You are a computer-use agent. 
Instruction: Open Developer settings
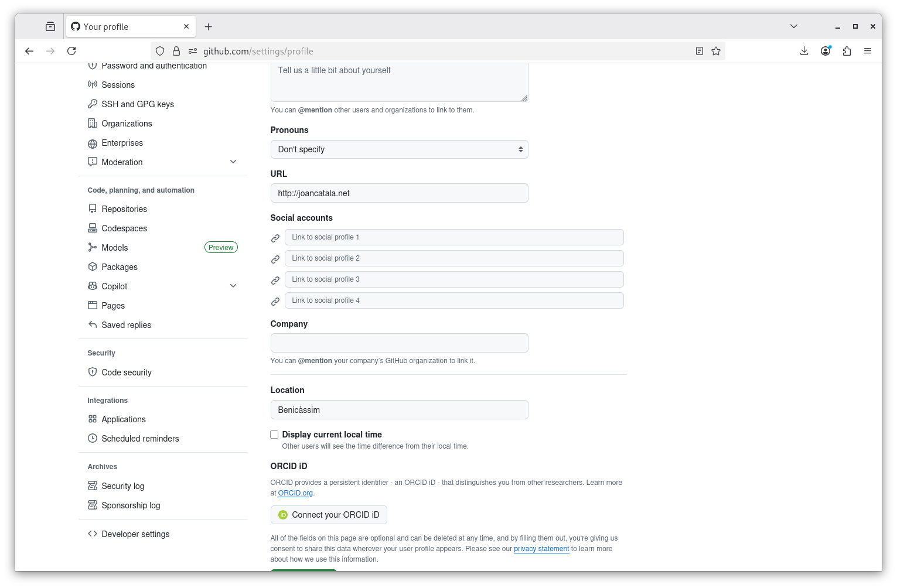click(x=135, y=534)
